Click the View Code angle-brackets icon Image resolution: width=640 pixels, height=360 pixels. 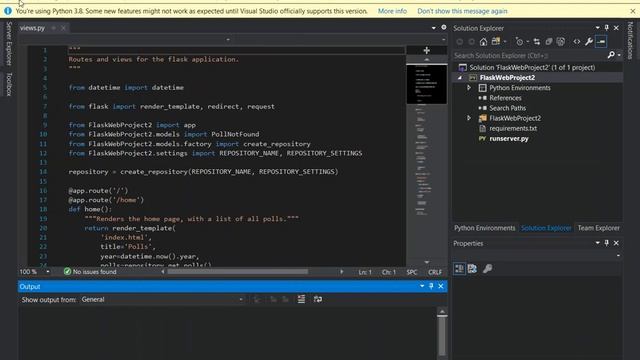click(577, 42)
